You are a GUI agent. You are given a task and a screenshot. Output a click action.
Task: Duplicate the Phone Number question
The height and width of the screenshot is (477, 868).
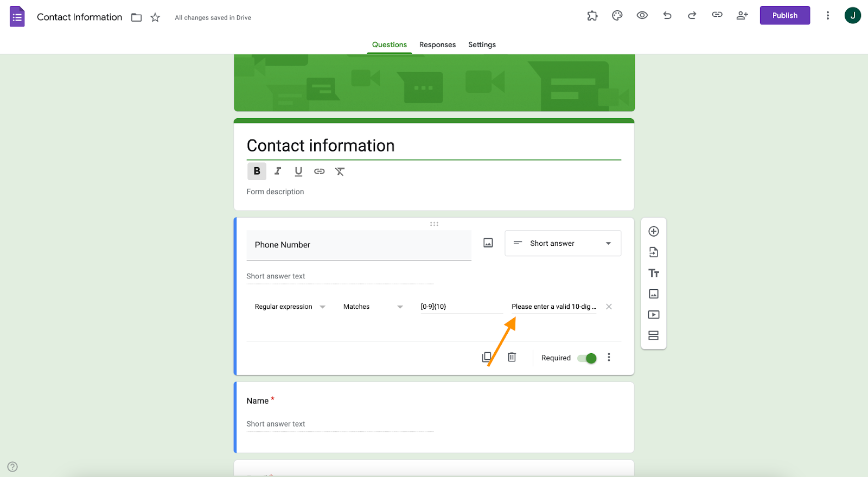487,357
